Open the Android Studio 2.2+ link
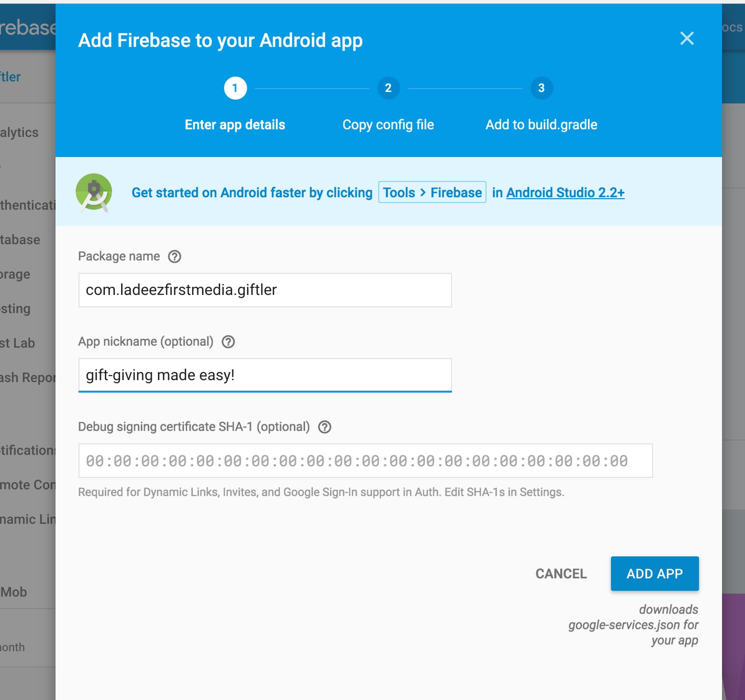Viewport: 745px width, 700px height. [565, 192]
